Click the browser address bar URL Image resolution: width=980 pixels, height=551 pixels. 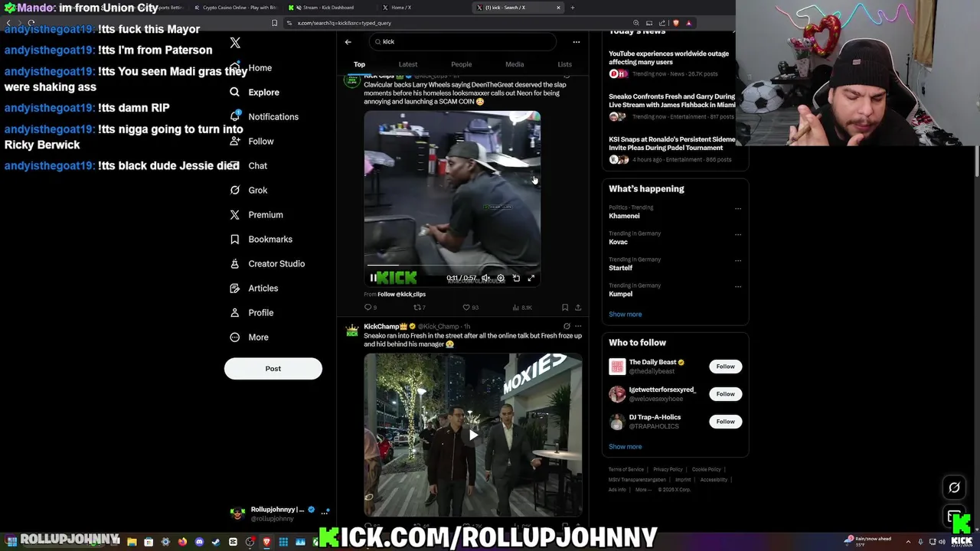point(344,23)
